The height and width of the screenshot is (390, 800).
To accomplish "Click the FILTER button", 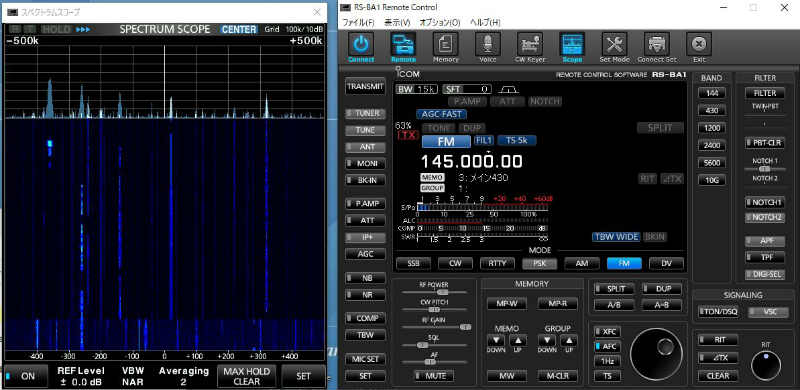I will click(765, 93).
